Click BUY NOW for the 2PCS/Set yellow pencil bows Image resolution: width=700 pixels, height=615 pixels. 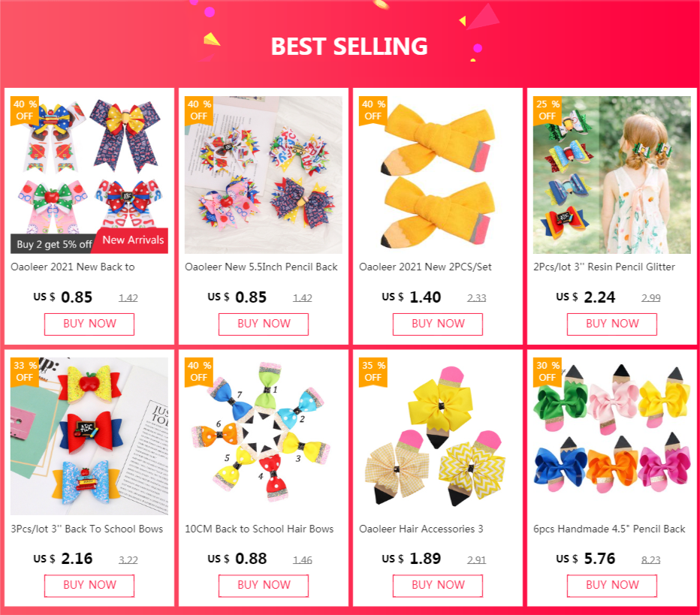(x=437, y=324)
